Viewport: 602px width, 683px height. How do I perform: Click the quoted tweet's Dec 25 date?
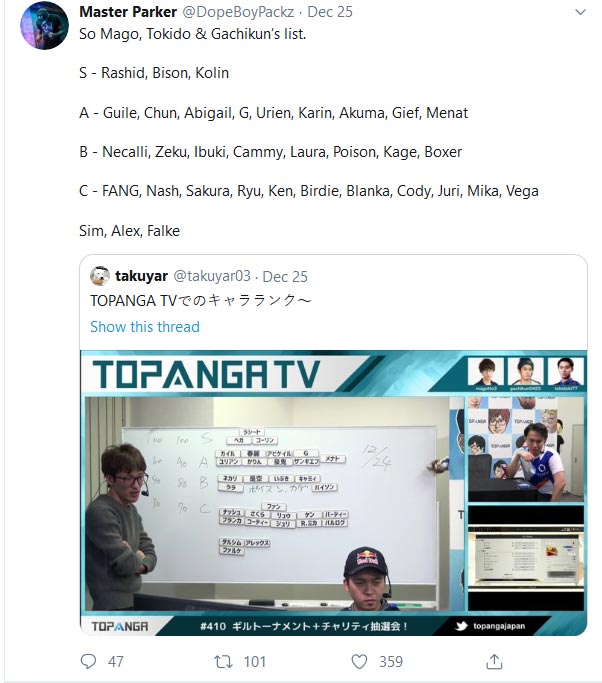pyautogui.click(x=285, y=276)
